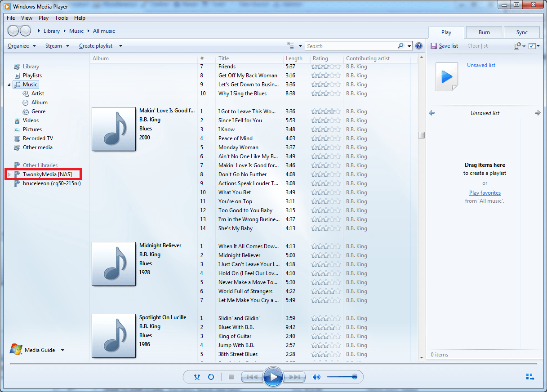The width and height of the screenshot is (547, 392).
Task: Collapse the Music tree node
Action: coord(9,85)
